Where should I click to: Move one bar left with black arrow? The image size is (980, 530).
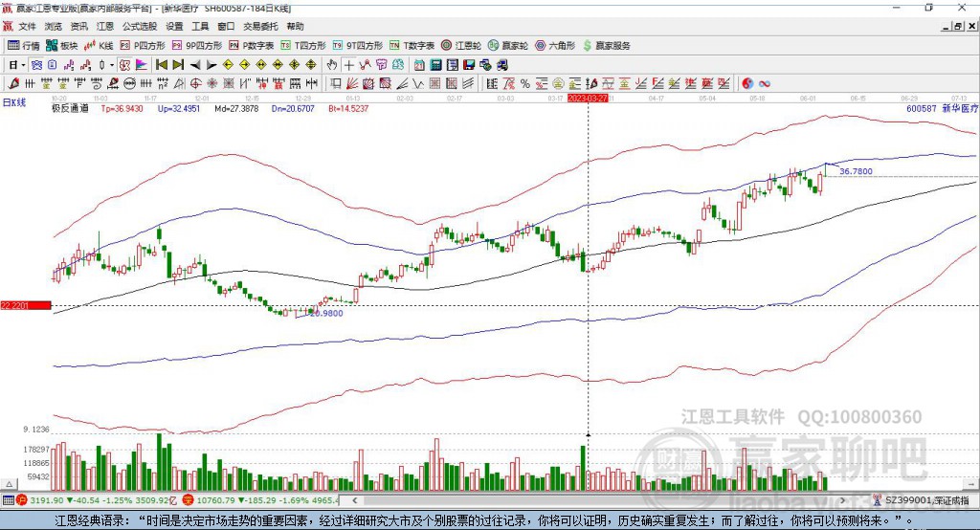[x=195, y=65]
